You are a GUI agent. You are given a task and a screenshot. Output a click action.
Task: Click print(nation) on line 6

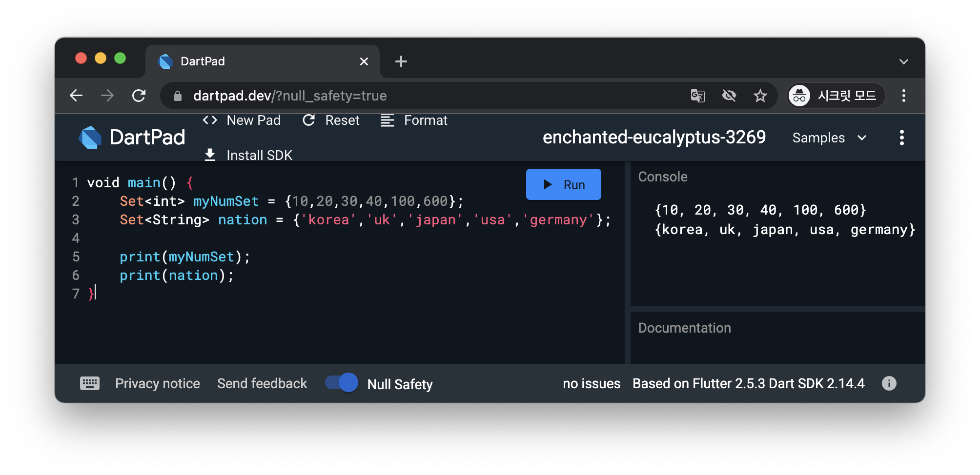tap(177, 276)
